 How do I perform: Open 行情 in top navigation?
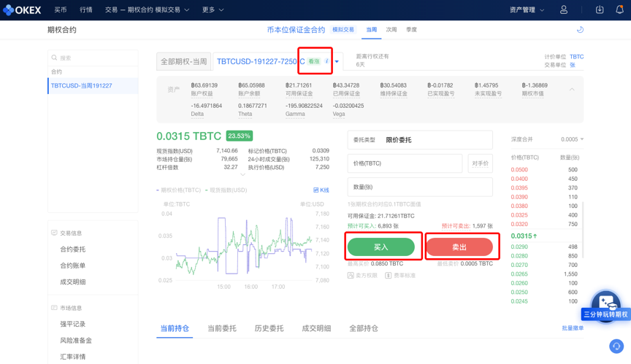coord(85,9)
